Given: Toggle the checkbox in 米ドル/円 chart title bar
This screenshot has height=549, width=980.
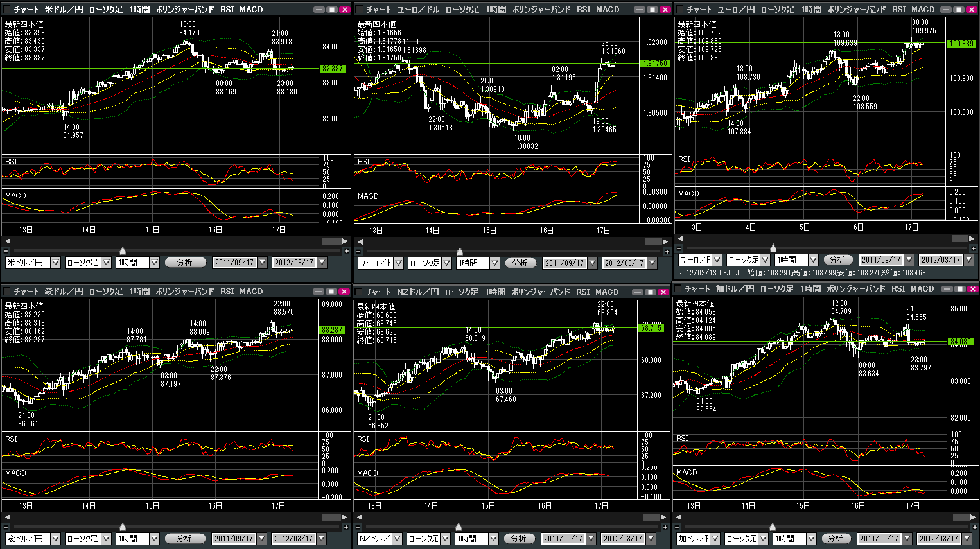Looking at the screenshot, I should click(x=7, y=10).
